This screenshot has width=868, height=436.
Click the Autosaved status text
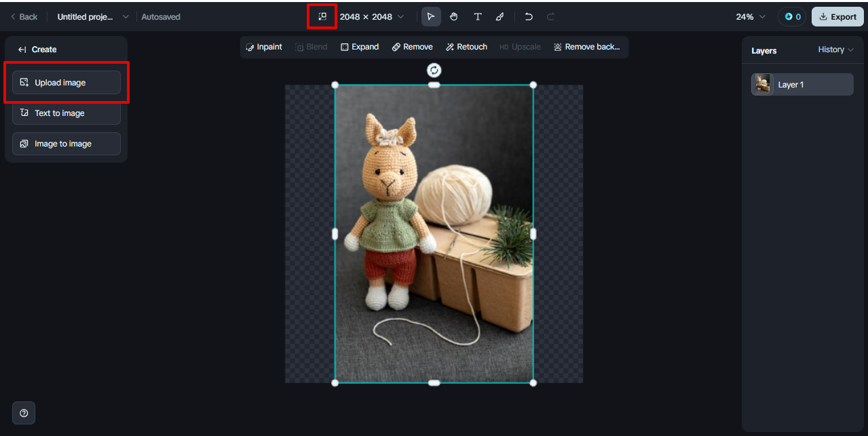click(161, 17)
